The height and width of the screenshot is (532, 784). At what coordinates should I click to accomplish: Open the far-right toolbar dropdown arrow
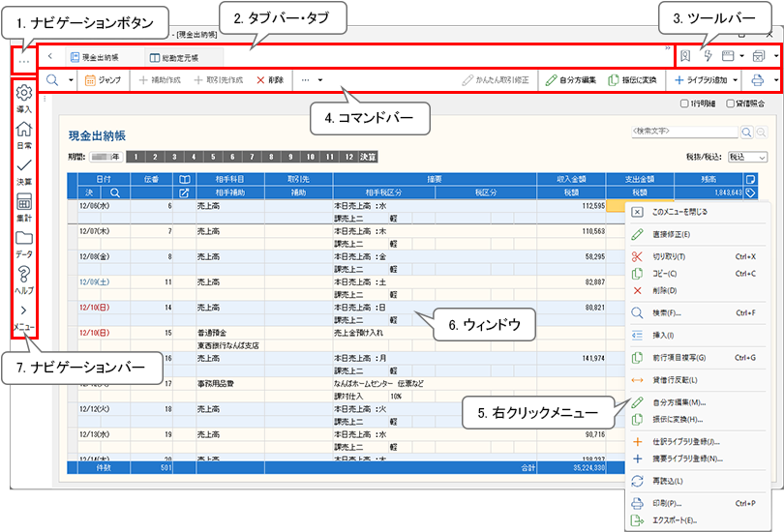776,56
